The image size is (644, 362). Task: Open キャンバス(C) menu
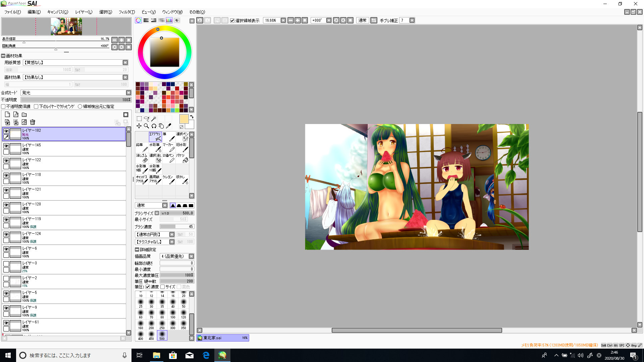[58, 12]
